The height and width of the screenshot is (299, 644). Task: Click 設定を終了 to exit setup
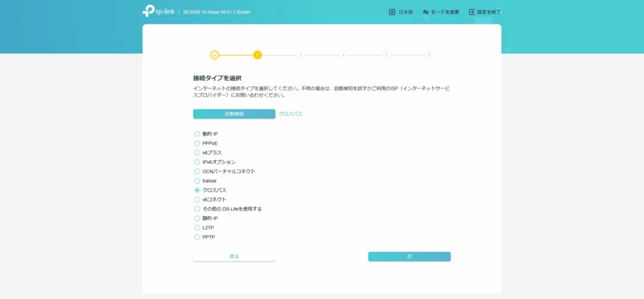(x=489, y=12)
